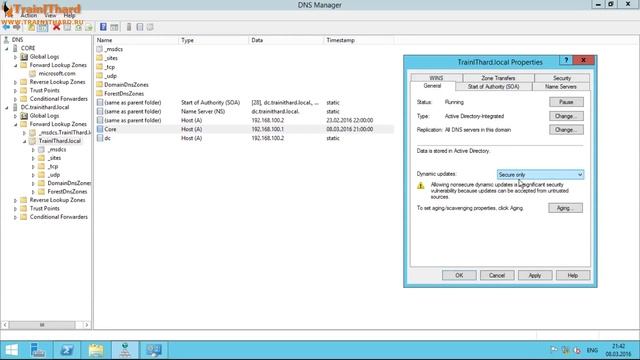Select the Start of Authority (SOA) record row
This screenshot has width=640, height=360.
(x=244, y=102)
